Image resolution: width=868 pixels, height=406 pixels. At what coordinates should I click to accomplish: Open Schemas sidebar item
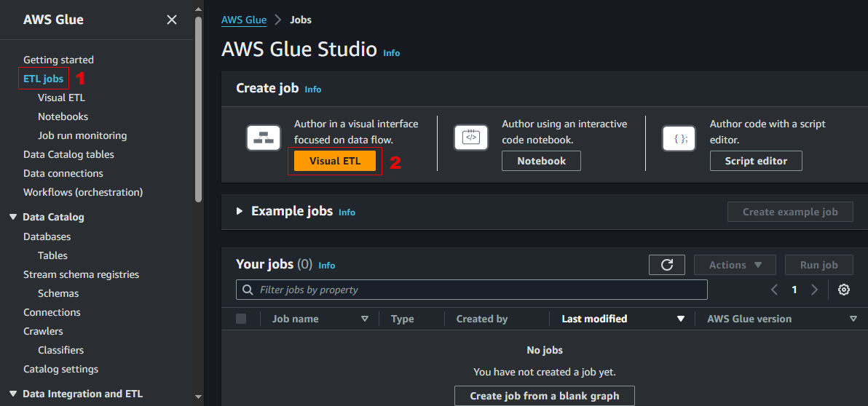click(58, 293)
